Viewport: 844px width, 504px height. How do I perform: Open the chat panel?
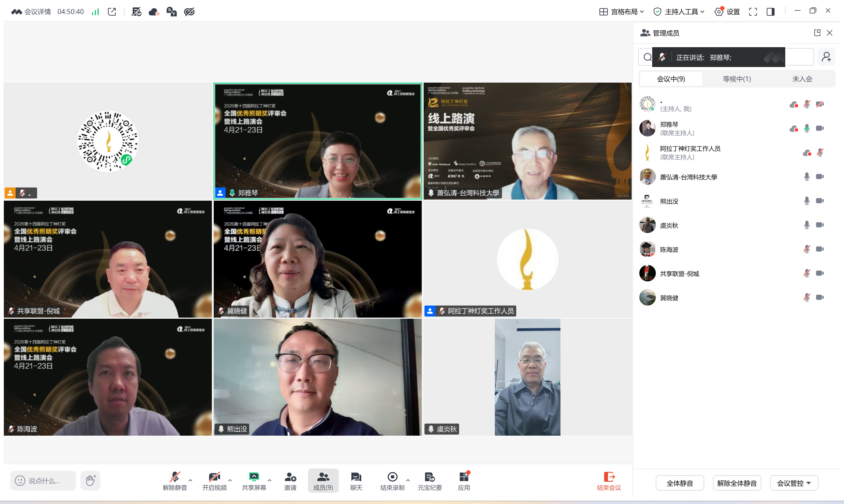click(356, 480)
